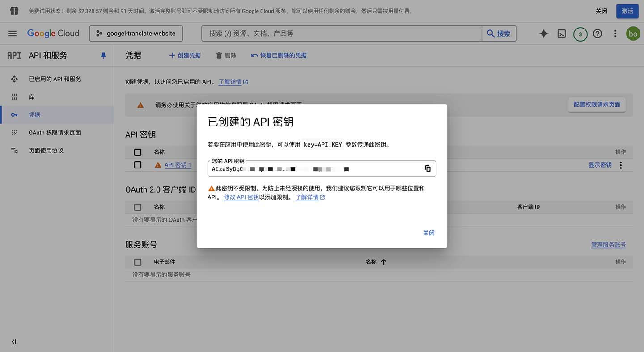Screen dimensions: 644x352
Task: Open 了解详情 link in the dialog
Action: (310, 197)
